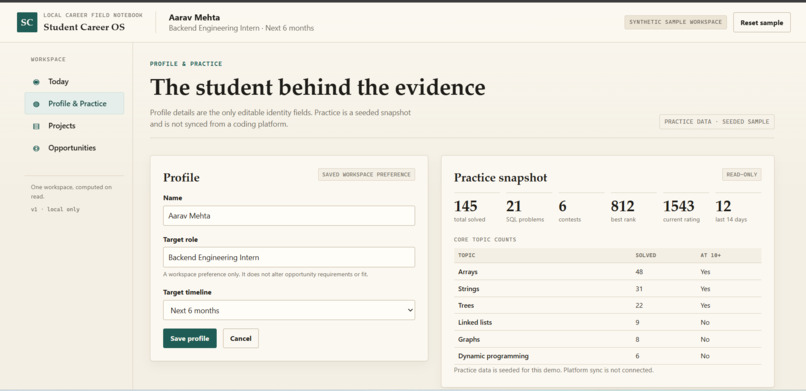
Task: Click the SC logo icon
Action: (27, 23)
